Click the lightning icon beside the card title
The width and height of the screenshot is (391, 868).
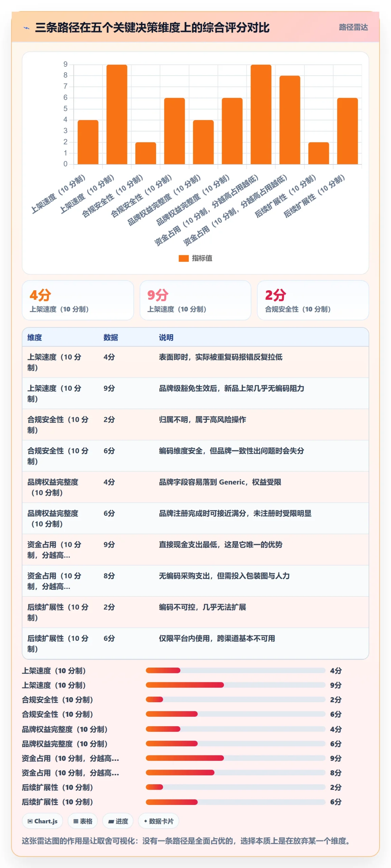26,28
